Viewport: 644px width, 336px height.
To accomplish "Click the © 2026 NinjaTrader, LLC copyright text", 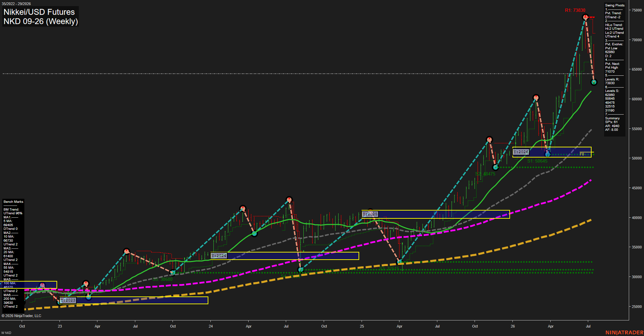I will [21, 316].
